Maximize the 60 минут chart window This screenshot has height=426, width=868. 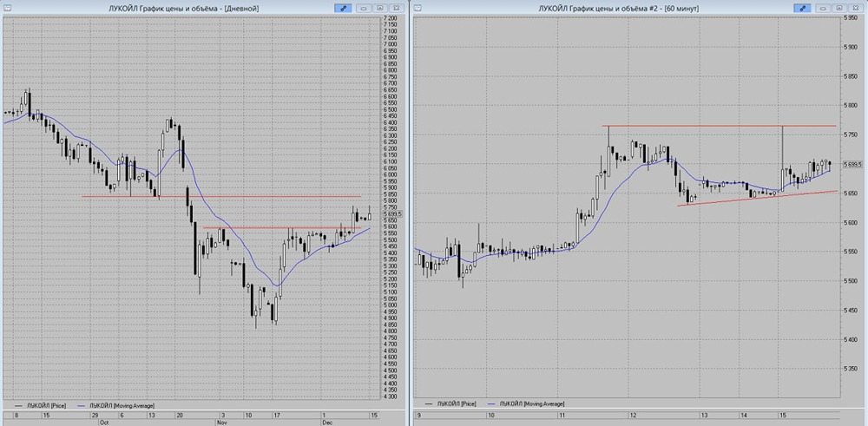839,8
